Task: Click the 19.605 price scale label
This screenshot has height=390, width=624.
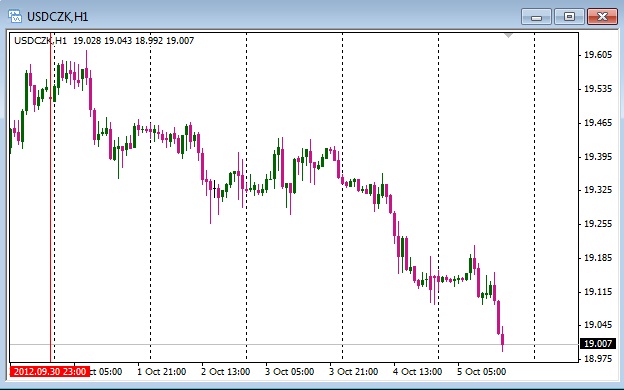Action: [x=598, y=55]
